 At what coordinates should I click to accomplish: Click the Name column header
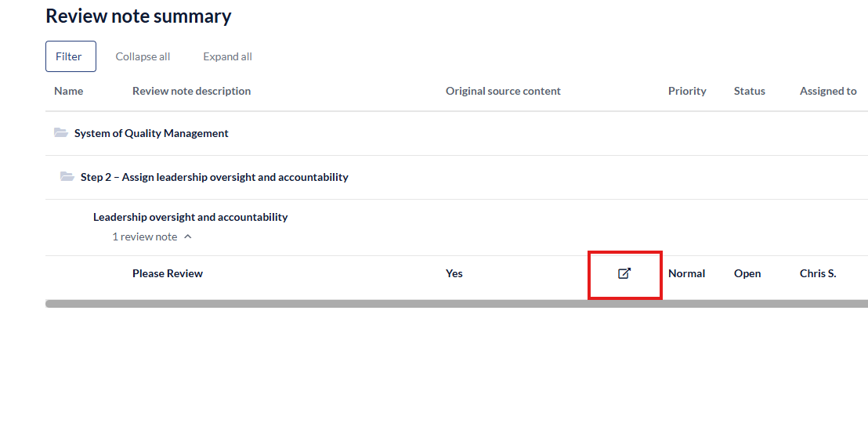(68, 91)
